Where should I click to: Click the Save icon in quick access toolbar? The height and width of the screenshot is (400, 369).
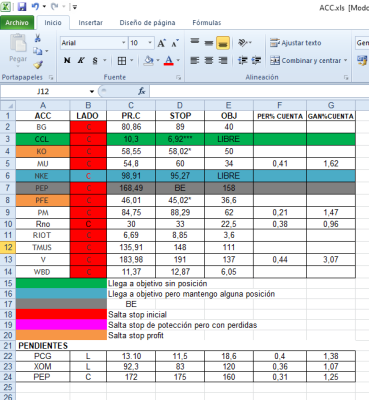(22, 7)
